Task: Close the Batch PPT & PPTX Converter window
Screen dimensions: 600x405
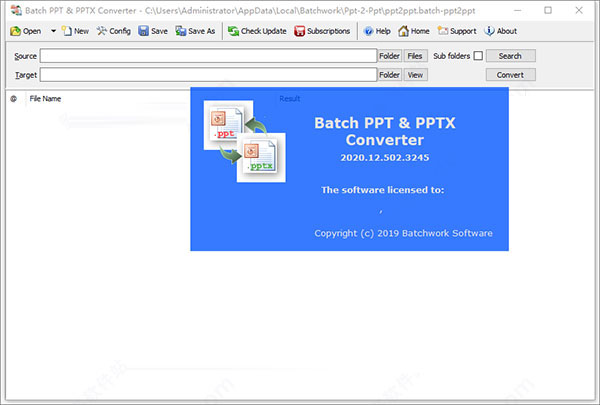Action: (579, 10)
